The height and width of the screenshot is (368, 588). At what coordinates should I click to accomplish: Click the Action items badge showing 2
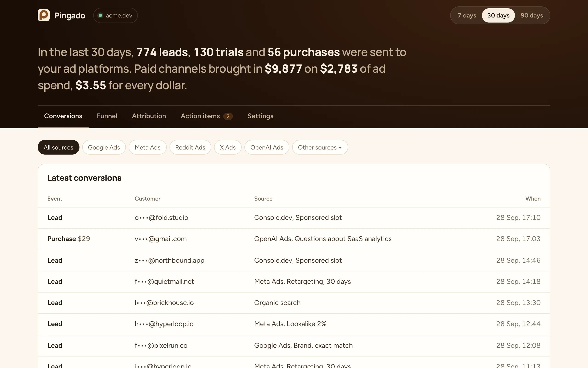228,116
